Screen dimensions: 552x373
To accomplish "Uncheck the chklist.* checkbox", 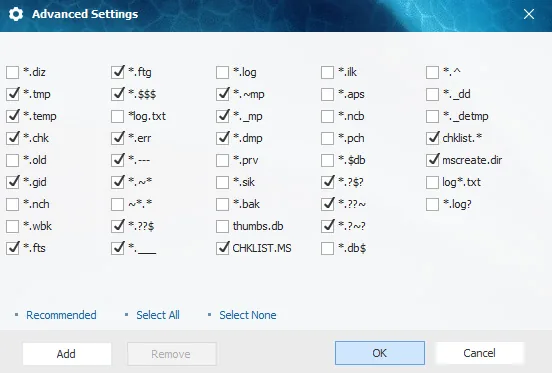I will (x=432, y=138).
